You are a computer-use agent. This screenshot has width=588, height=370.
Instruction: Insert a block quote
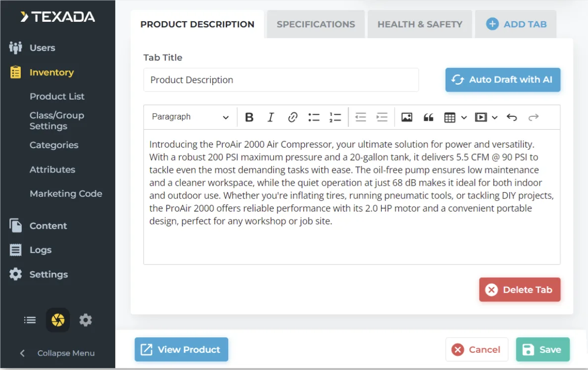coord(428,117)
